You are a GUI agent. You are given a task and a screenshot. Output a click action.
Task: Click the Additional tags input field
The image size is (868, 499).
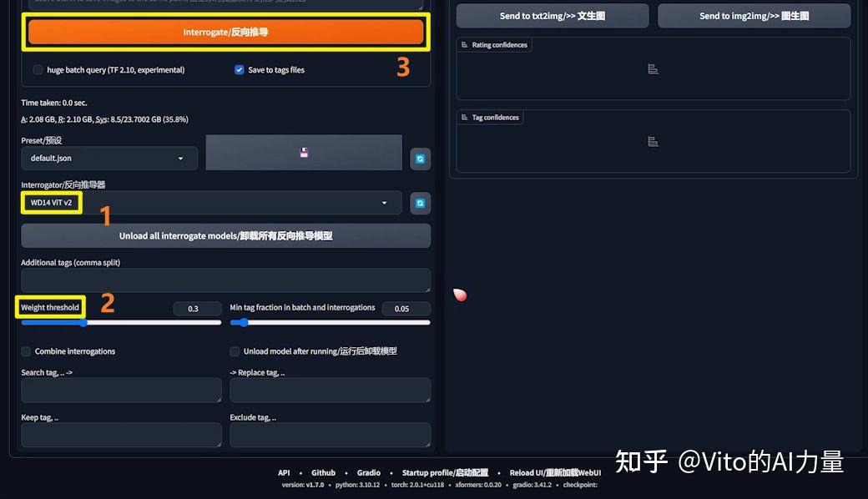click(225, 281)
